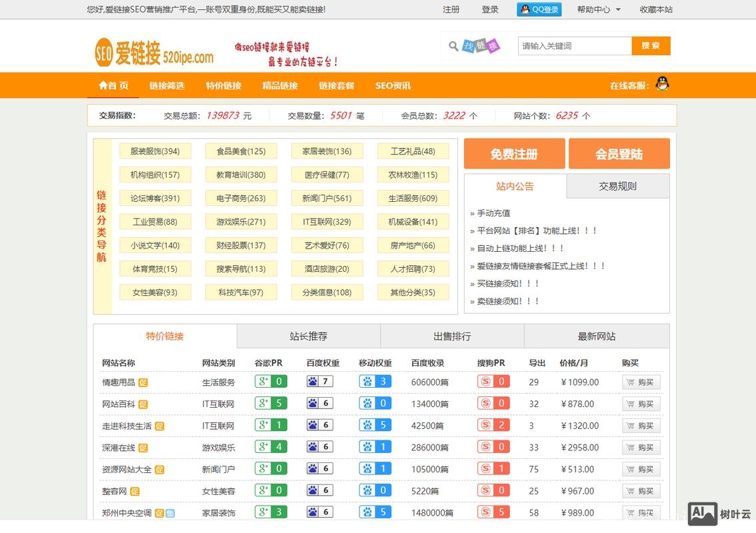The image size is (756, 533).
Task: Expand the 帮助中心 dropdown menu
Action: (599, 9)
